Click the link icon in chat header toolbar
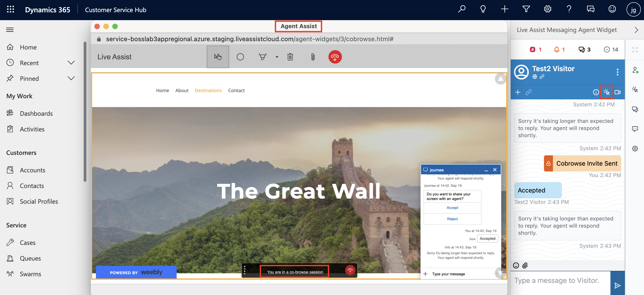The image size is (644, 295). [528, 92]
